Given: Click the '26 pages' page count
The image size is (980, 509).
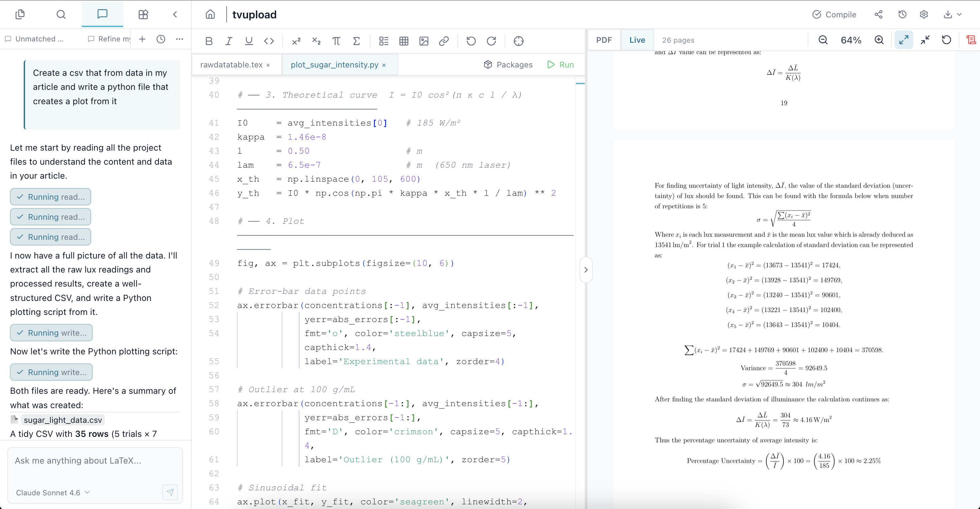Looking at the screenshot, I should pyautogui.click(x=678, y=40).
